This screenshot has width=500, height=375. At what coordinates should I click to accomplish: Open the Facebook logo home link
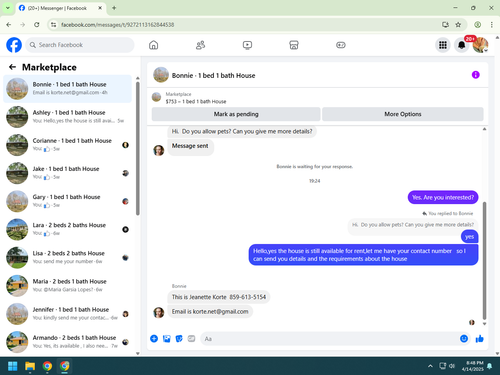[x=14, y=45]
